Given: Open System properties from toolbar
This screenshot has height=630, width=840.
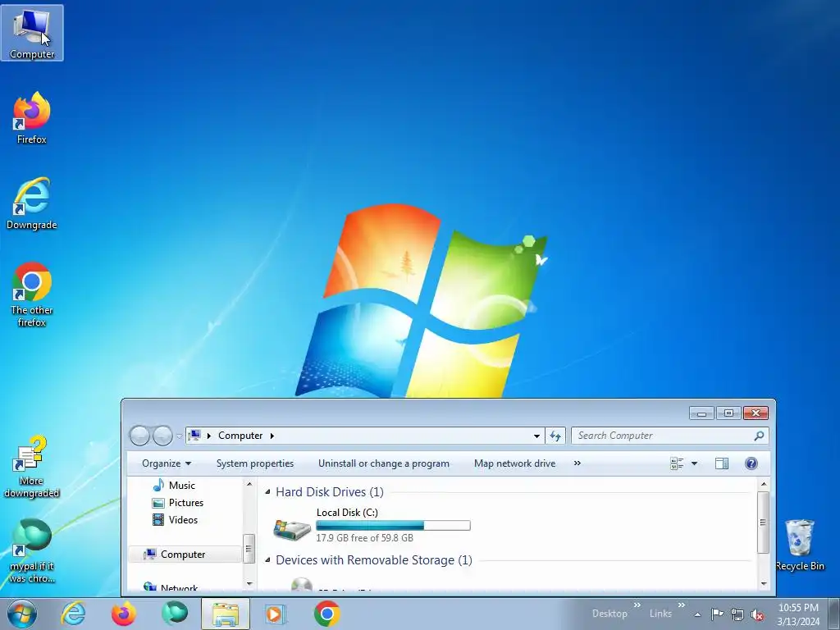Looking at the screenshot, I should (x=255, y=463).
